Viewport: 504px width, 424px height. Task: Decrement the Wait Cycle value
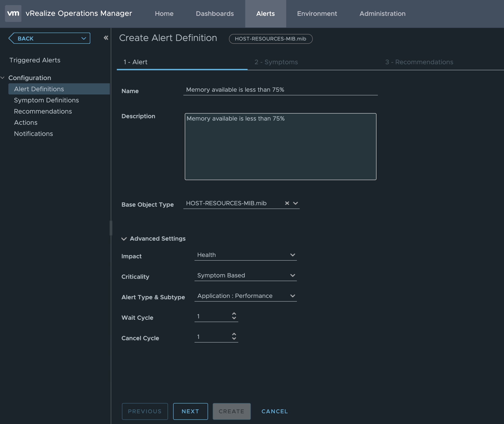[234, 318]
